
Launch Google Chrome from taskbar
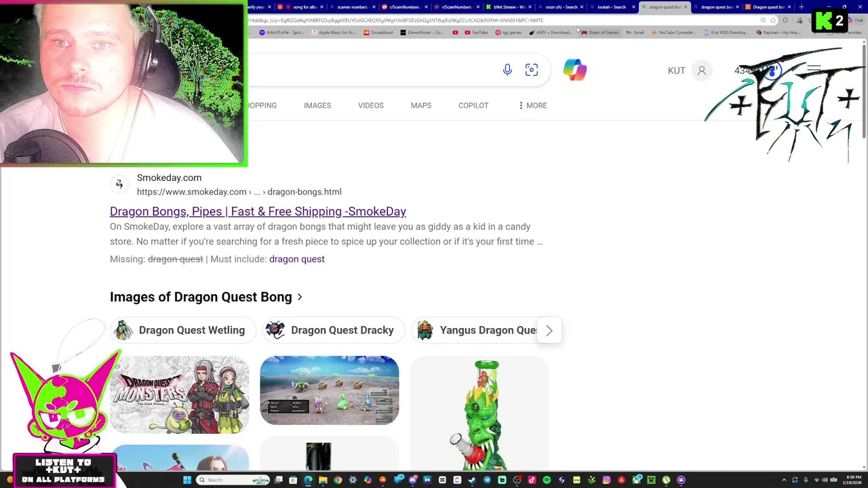(x=338, y=480)
